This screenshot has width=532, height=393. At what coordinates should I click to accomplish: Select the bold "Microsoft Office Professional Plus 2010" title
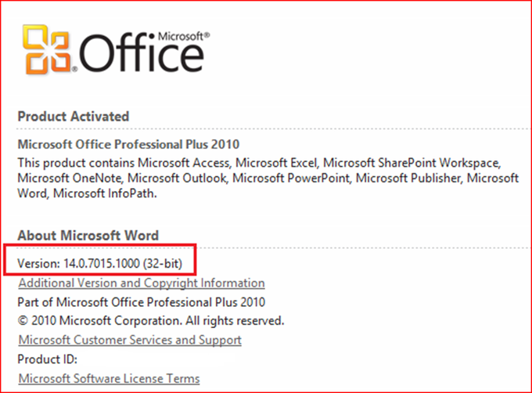[128, 144]
